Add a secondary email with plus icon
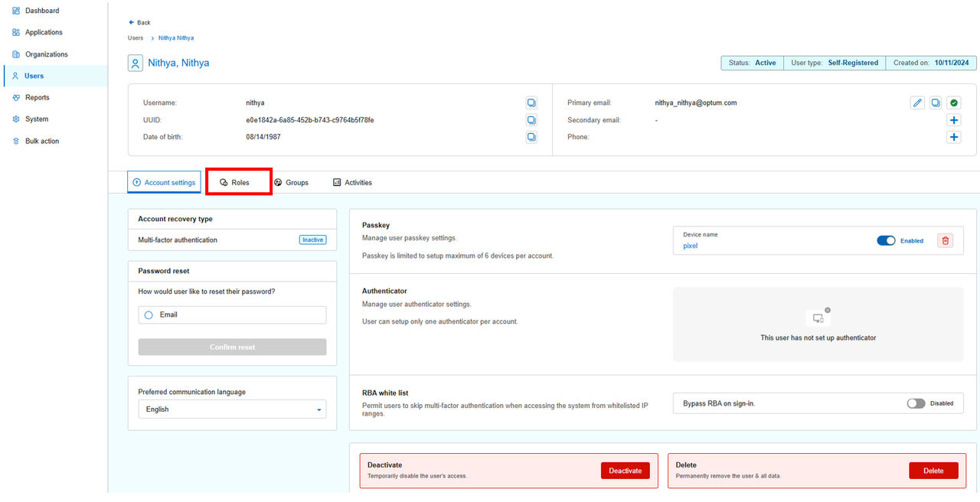This screenshot has height=502, width=980. pos(954,120)
